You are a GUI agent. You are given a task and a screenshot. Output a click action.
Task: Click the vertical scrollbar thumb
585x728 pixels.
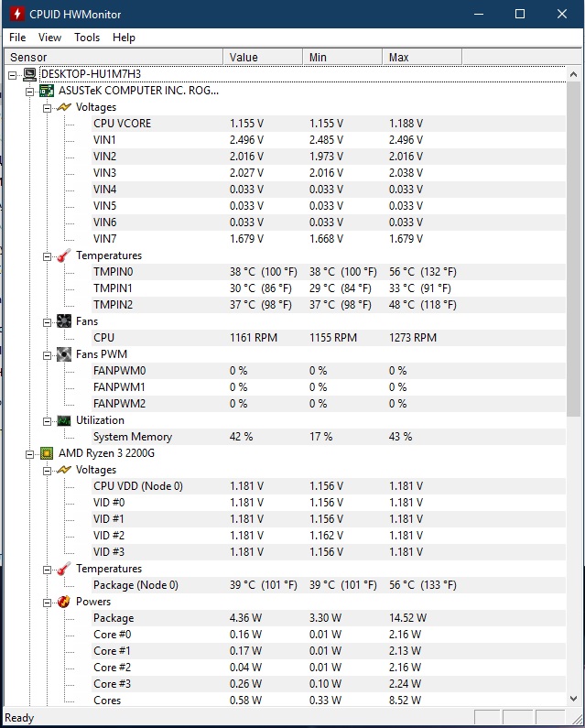[574, 238]
